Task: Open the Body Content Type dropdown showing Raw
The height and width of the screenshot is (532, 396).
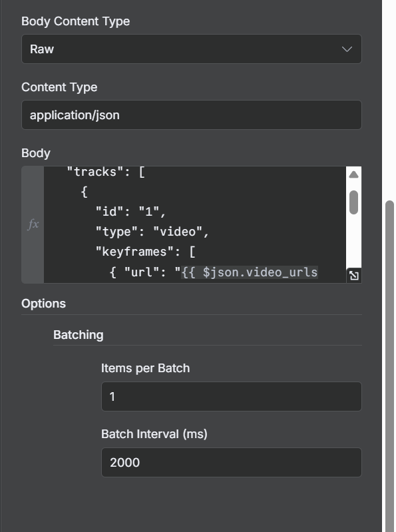Action: click(x=192, y=49)
